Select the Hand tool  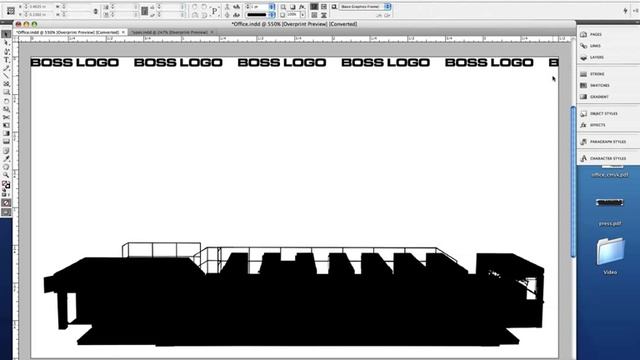pos(6,167)
